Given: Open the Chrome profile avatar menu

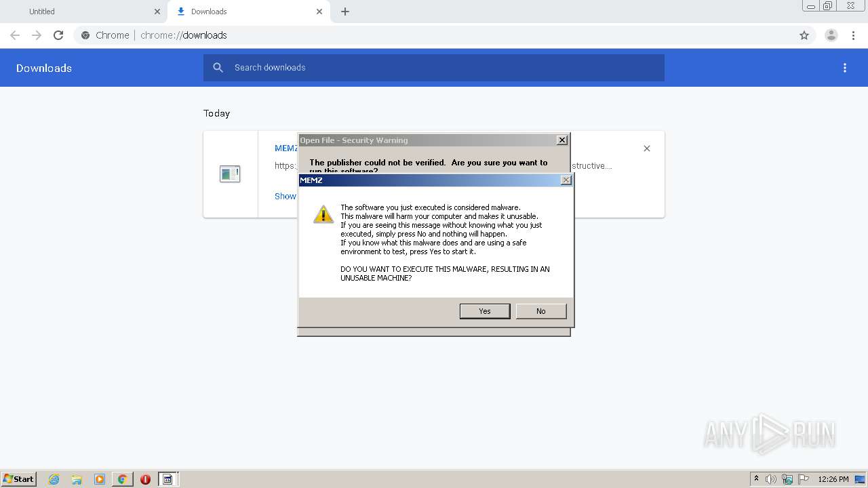Looking at the screenshot, I should coord(831,35).
